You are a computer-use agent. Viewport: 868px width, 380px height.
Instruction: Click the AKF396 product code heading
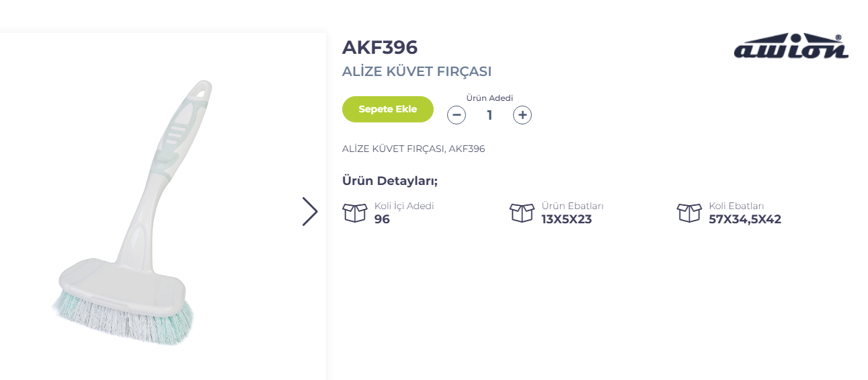(x=380, y=47)
